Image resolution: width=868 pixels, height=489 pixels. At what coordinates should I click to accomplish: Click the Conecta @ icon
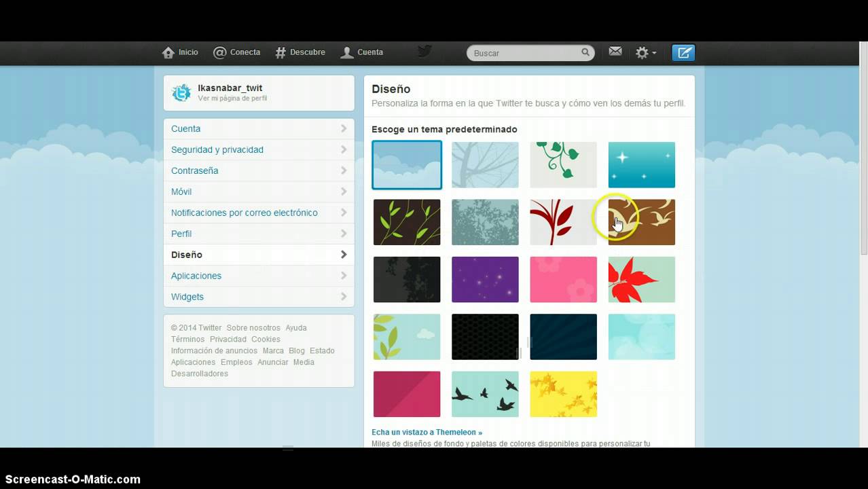point(219,52)
